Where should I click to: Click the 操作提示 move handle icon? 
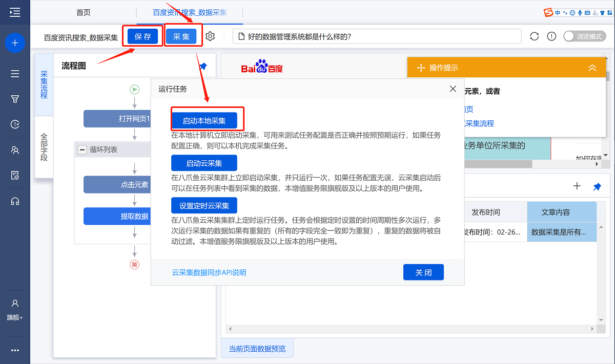(x=421, y=68)
